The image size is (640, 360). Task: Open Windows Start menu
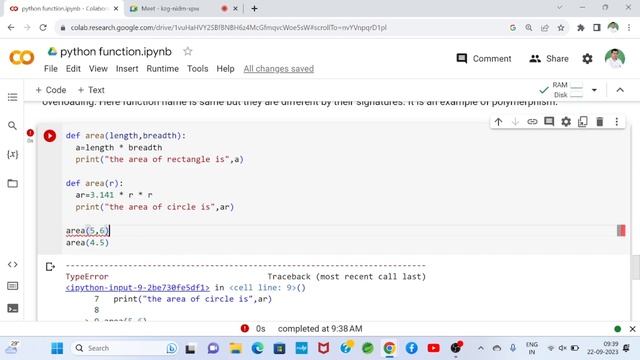pyautogui.click(x=57, y=348)
